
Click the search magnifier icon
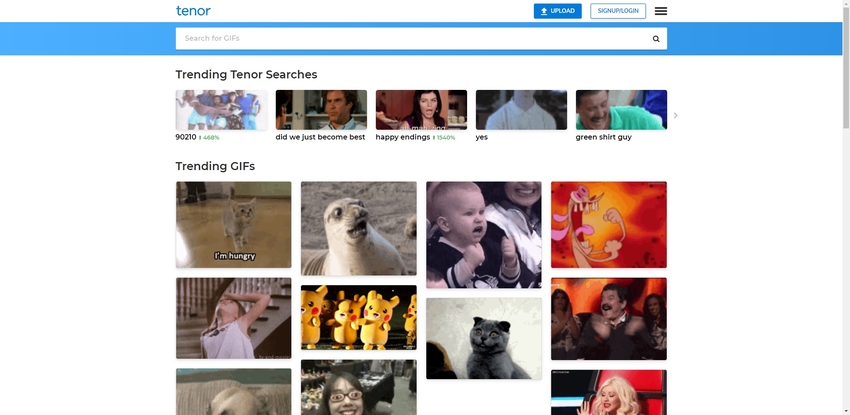click(x=656, y=39)
